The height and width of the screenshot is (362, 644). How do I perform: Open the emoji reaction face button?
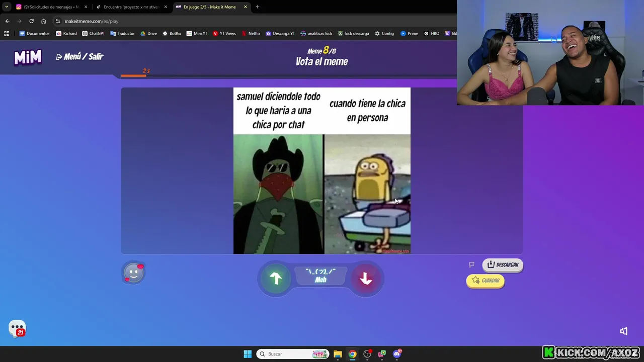click(134, 273)
